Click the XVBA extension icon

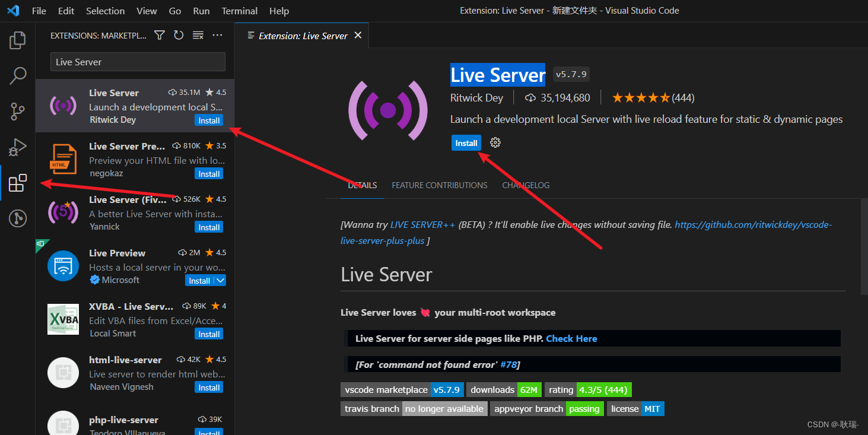coord(63,319)
